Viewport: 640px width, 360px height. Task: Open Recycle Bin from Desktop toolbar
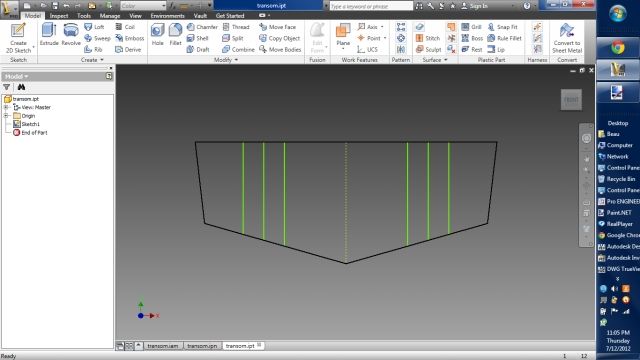point(616,179)
